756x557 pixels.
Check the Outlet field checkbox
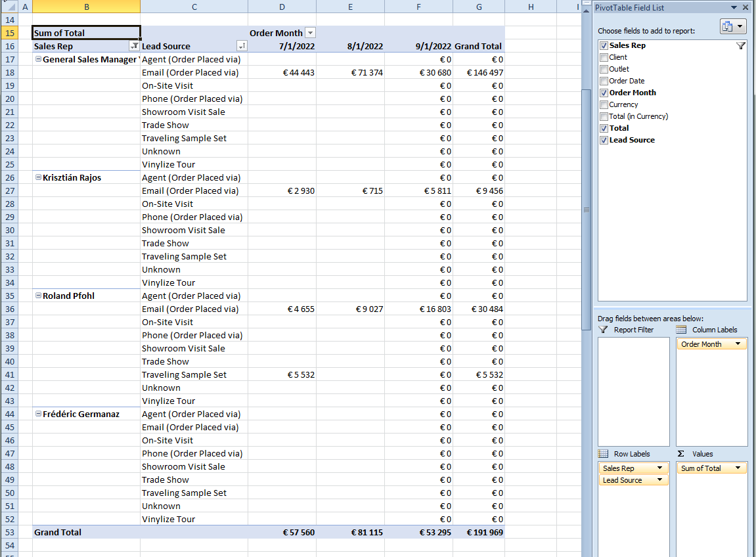(x=604, y=69)
